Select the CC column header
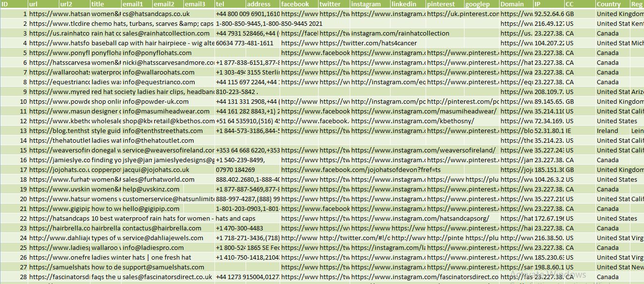 click(580, 4)
